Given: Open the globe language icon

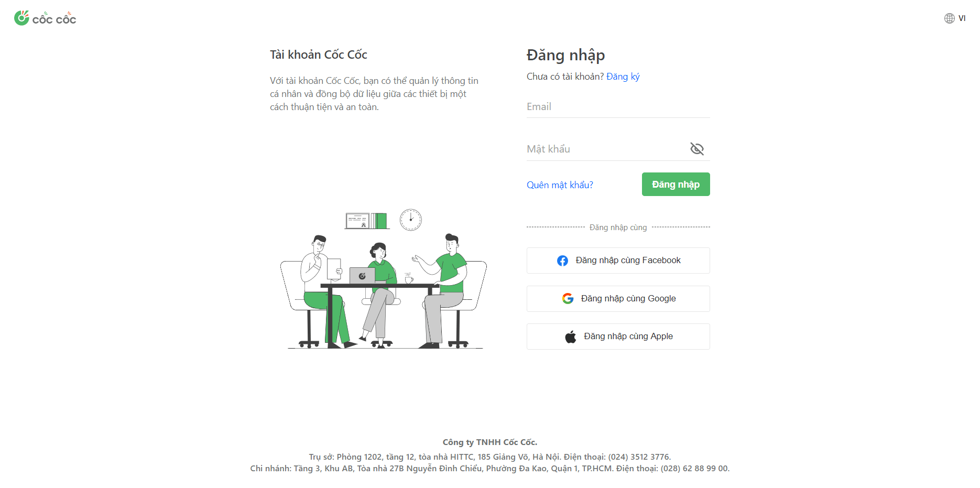Looking at the screenshot, I should 949,18.
